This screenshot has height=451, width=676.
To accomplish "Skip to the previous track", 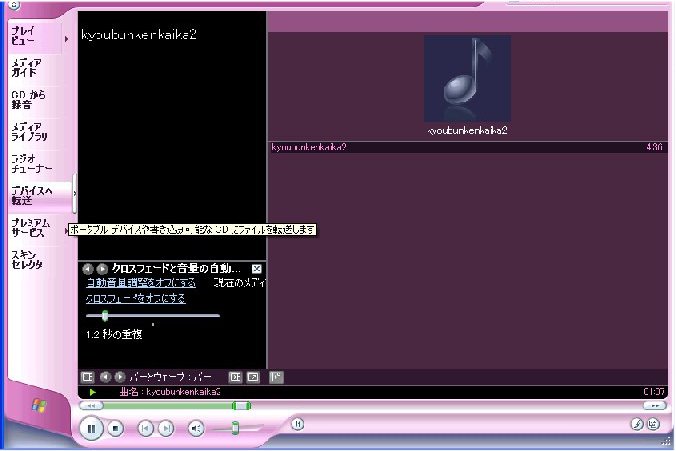I will click(x=145, y=429).
